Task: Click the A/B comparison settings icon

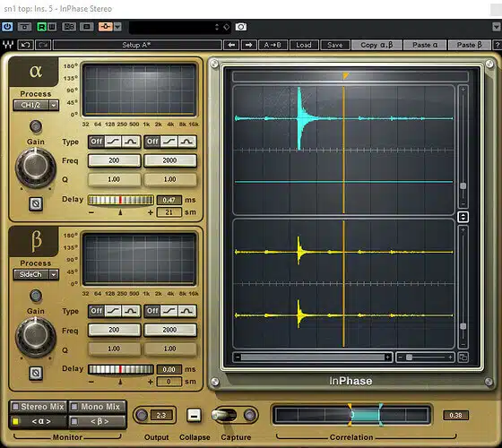Action: pos(69,27)
